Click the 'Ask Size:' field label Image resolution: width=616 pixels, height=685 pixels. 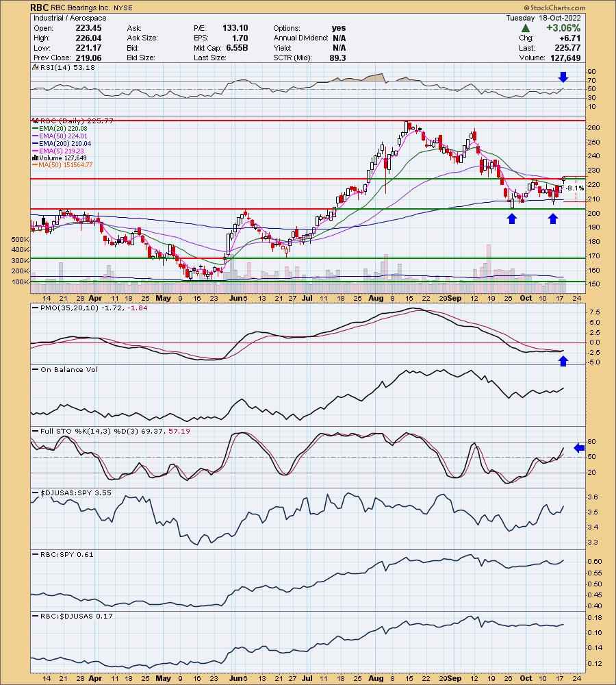pyautogui.click(x=142, y=38)
